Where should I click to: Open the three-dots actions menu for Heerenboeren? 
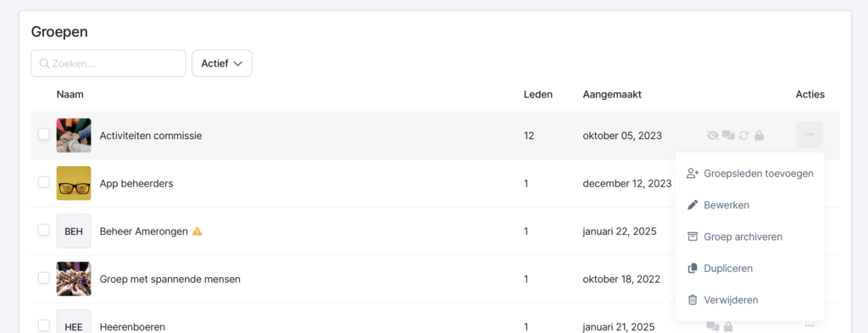tap(810, 326)
